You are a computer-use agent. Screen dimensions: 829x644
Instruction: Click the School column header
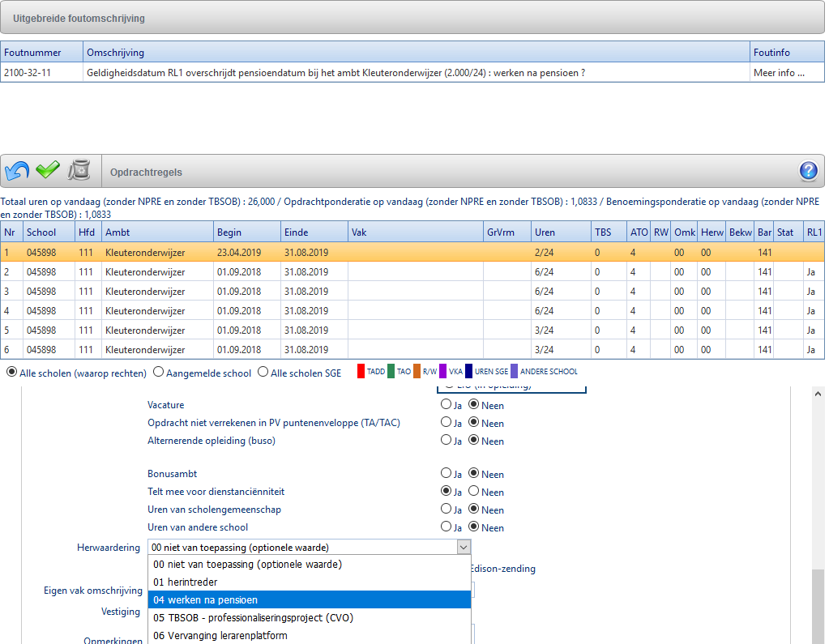click(49, 232)
